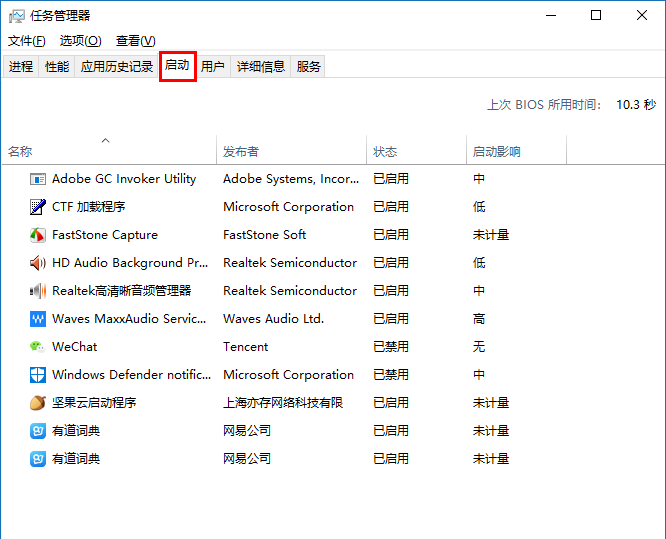Click the FastStone Capture icon
Screen dimensions: 666x539
pyautogui.click(x=38, y=235)
